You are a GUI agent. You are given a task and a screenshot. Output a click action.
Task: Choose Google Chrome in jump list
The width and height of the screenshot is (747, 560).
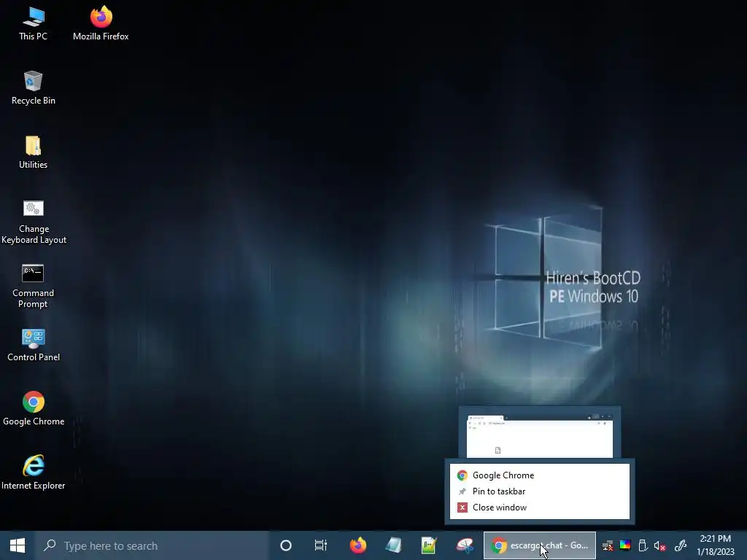pyautogui.click(x=540, y=475)
